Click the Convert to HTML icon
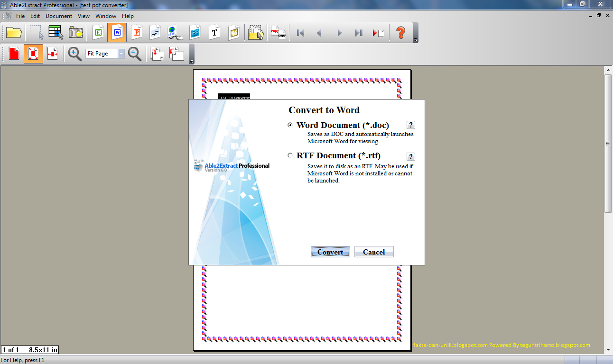Image resolution: width=613 pixels, height=364 pixels. click(175, 33)
